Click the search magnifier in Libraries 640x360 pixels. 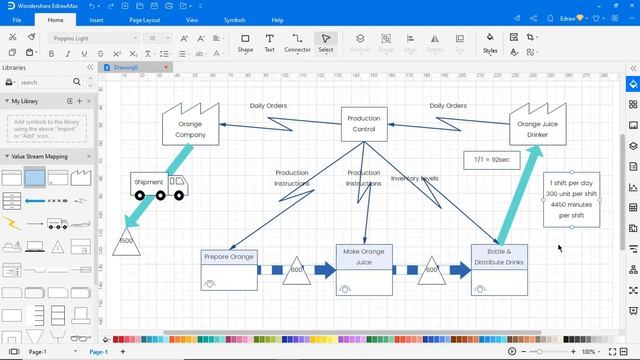(x=77, y=82)
